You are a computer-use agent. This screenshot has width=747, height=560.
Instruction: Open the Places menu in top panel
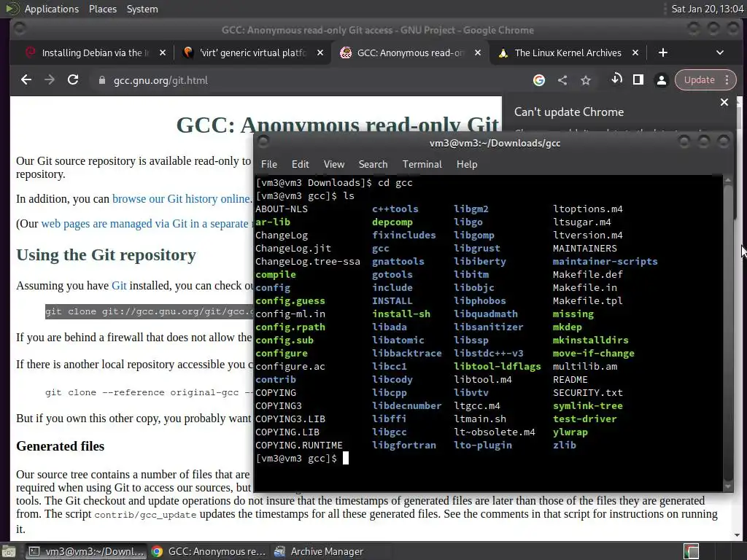(x=102, y=9)
